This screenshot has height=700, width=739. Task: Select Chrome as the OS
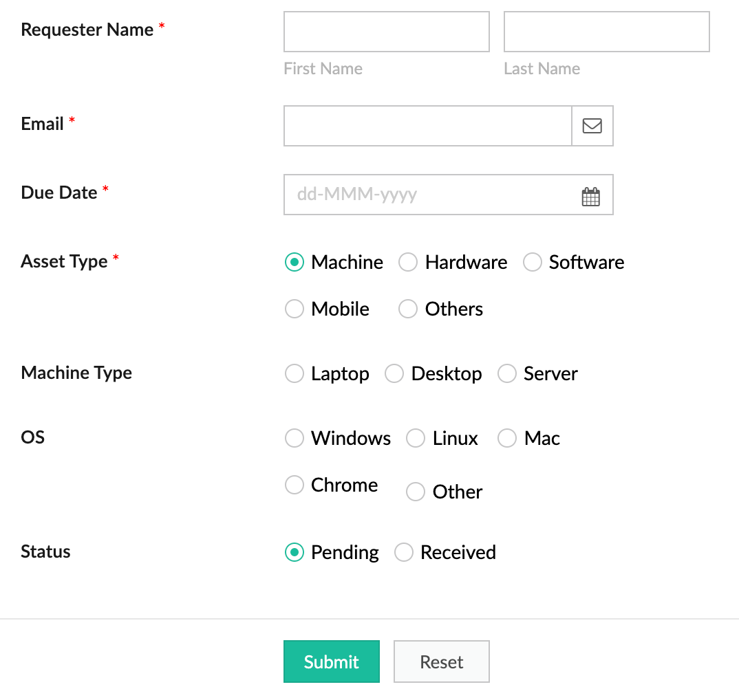(294, 485)
